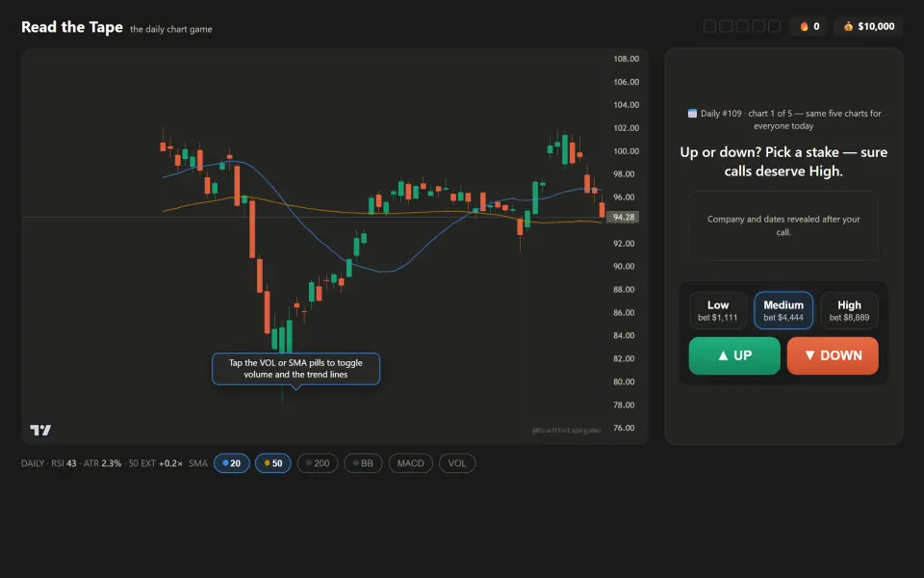Click the Read the Tape title
Screen dimensions: 924x578
coord(72,27)
